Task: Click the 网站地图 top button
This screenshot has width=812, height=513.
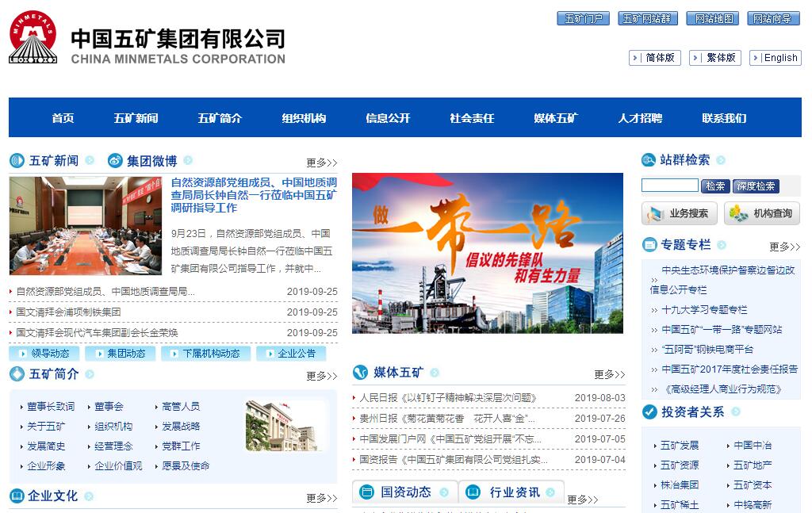Action: pyautogui.click(x=714, y=19)
